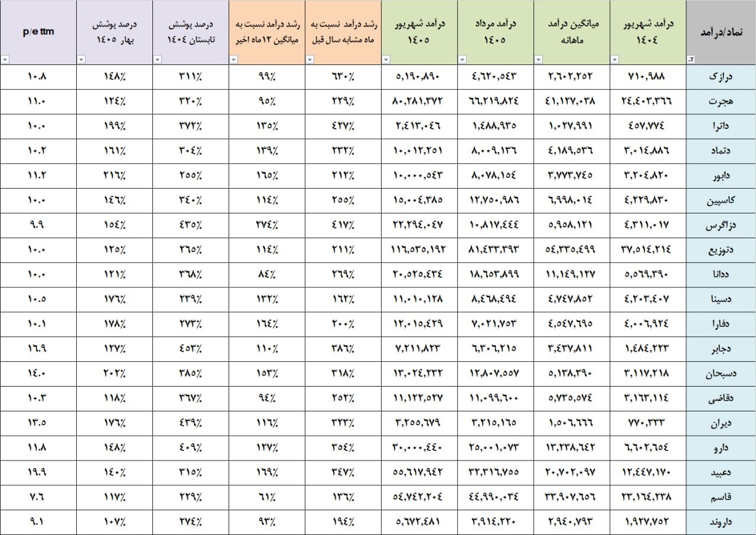The height and width of the screenshot is (535, 756).
Task: Open filter dropdown for درصد پوشش تابستان ۱۴۰۴
Action: 158,60
